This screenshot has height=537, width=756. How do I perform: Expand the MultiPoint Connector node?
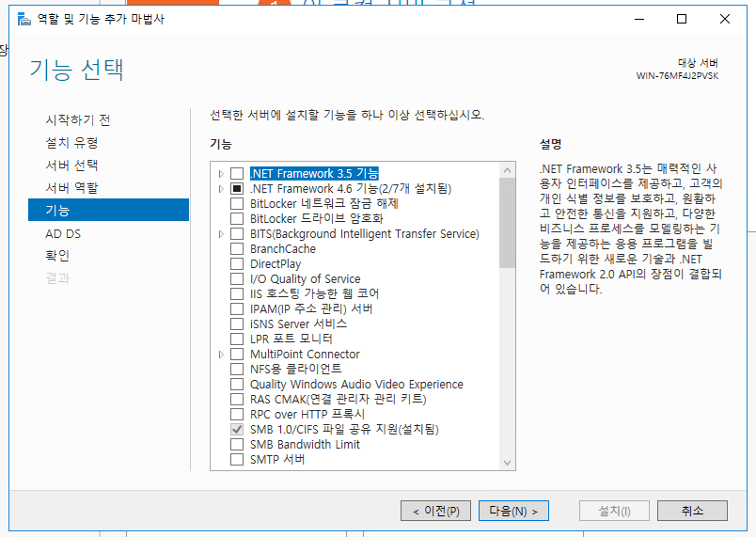coord(221,355)
